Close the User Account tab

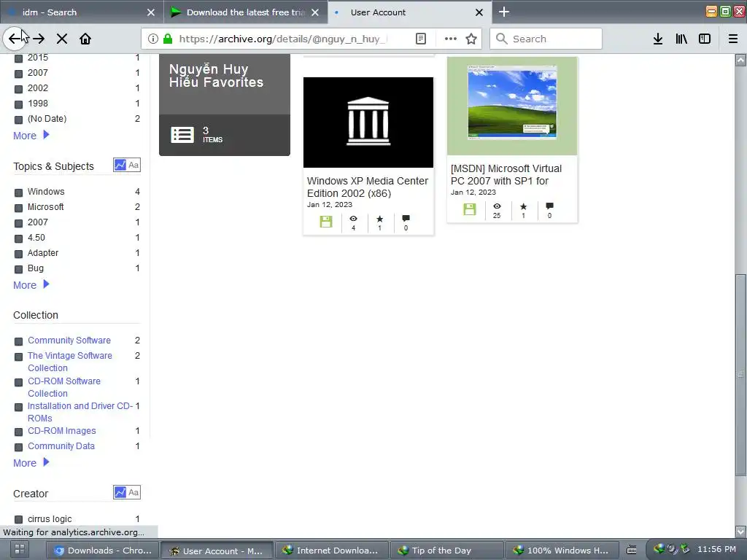point(479,12)
